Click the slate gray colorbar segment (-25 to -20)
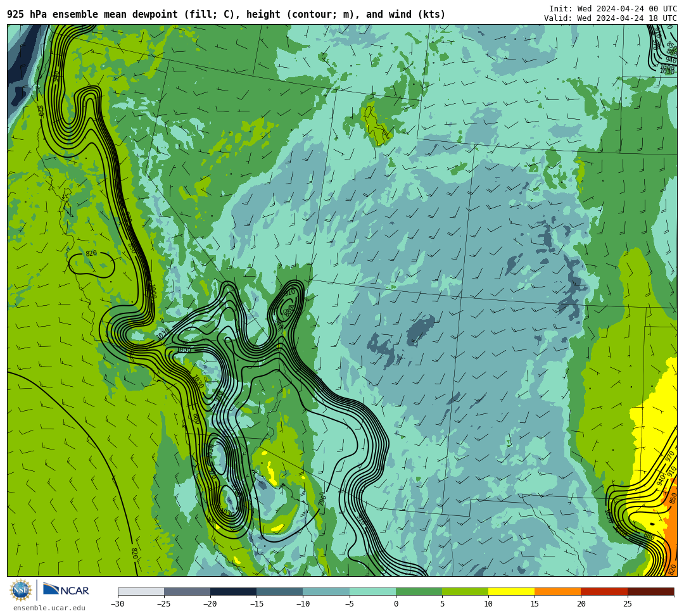684x616 pixels. pyautogui.click(x=187, y=591)
